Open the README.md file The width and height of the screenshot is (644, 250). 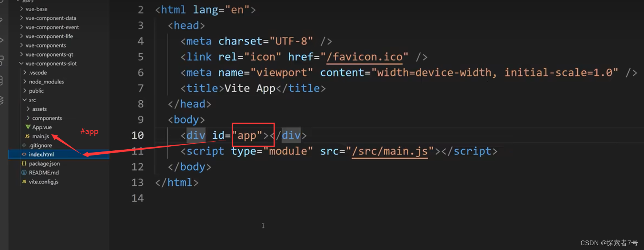44,173
